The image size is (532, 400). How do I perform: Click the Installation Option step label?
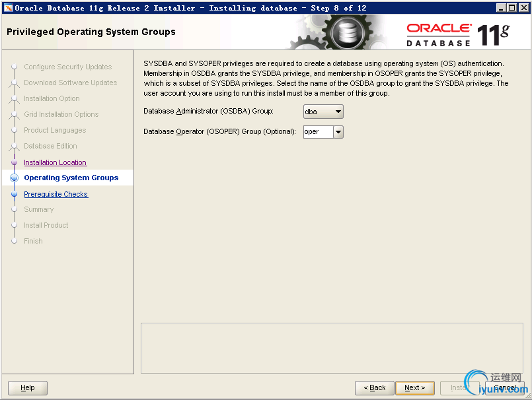pyautogui.click(x=52, y=98)
